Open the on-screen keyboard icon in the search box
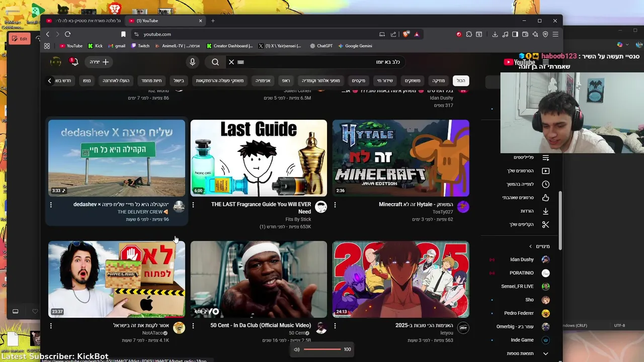 click(x=240, y=62)
